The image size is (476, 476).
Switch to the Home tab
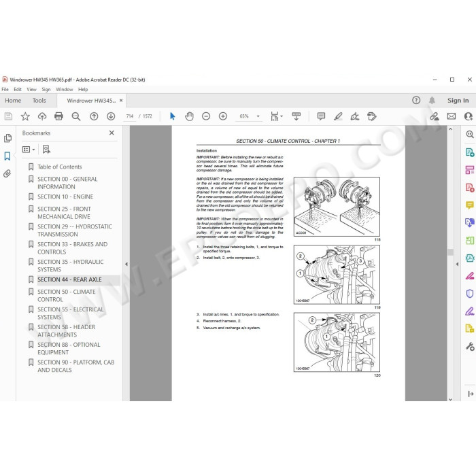13,101
